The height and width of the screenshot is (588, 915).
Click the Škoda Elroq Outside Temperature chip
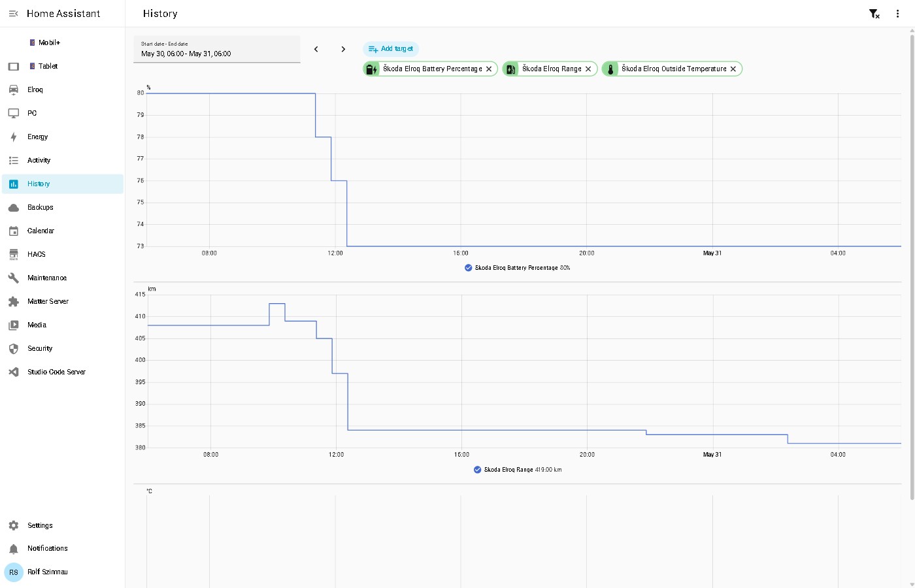coord(672,69)
